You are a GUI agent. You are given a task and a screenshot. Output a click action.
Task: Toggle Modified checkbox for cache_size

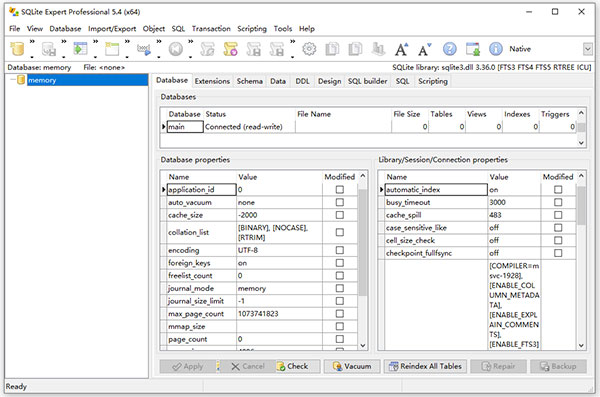339,215
